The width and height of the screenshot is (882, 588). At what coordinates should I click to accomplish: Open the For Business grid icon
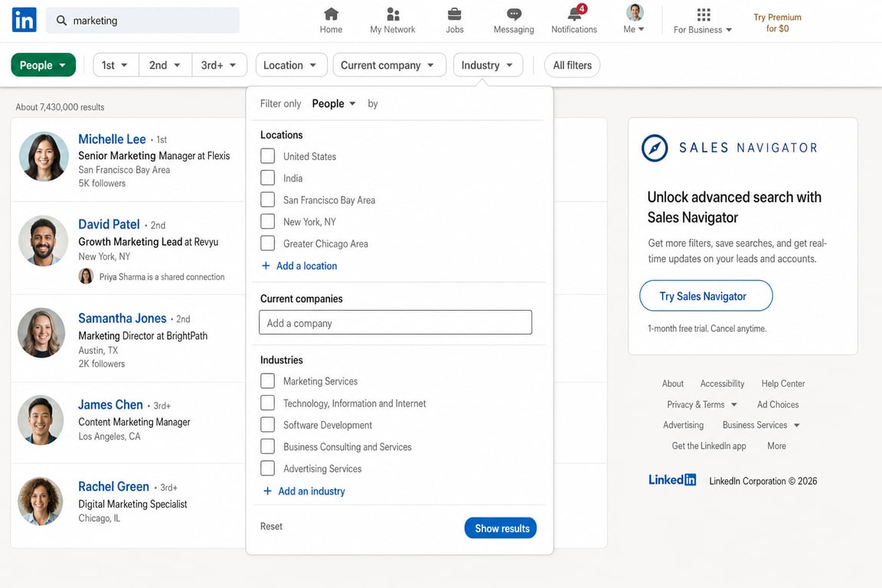pos(704,14)
